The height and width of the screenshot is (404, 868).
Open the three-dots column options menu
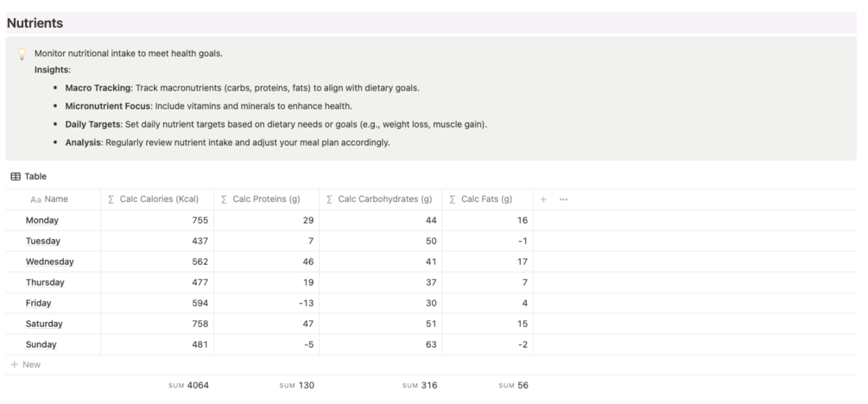[x=563, y=199]
